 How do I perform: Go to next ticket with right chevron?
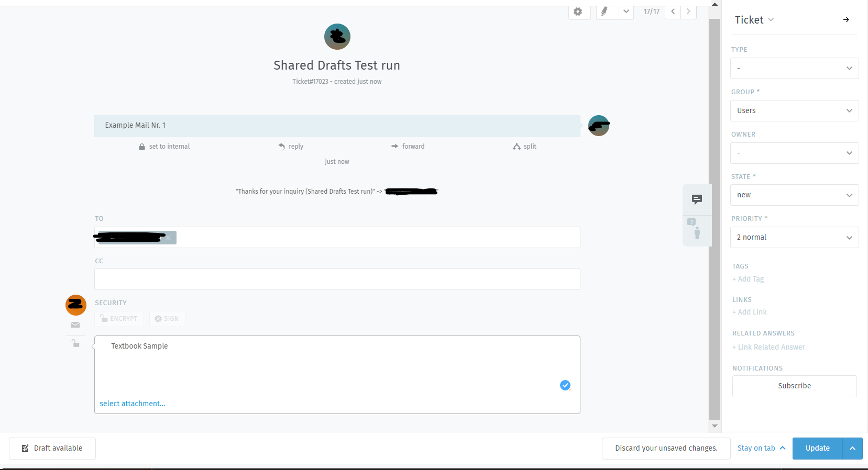[688, 12]
